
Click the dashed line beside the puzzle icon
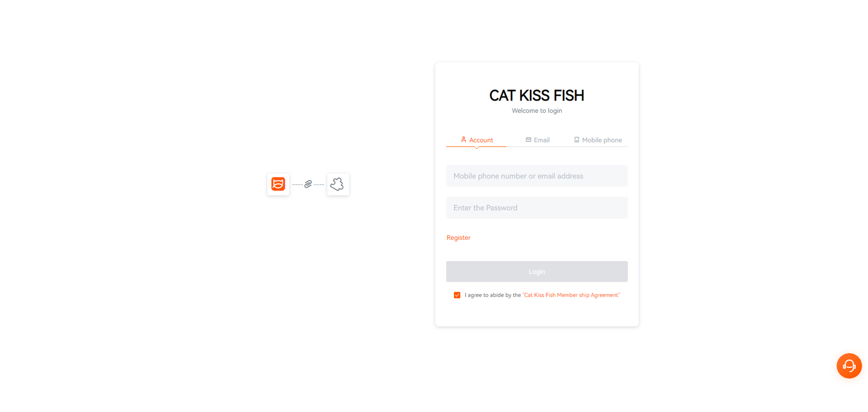[319, 184]
